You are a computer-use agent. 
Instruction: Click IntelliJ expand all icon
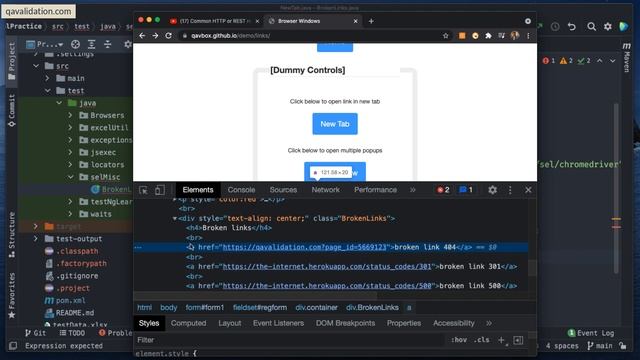click(x=92, y=44)
